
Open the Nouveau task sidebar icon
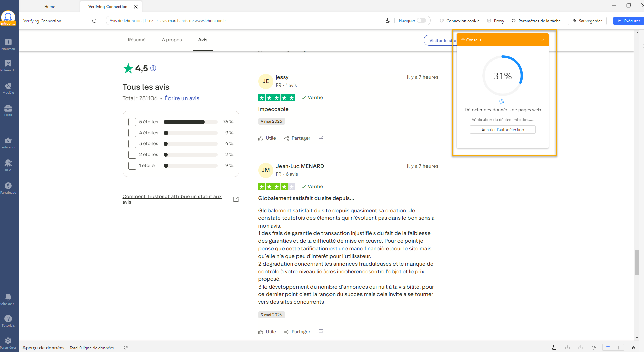point(8,44)
